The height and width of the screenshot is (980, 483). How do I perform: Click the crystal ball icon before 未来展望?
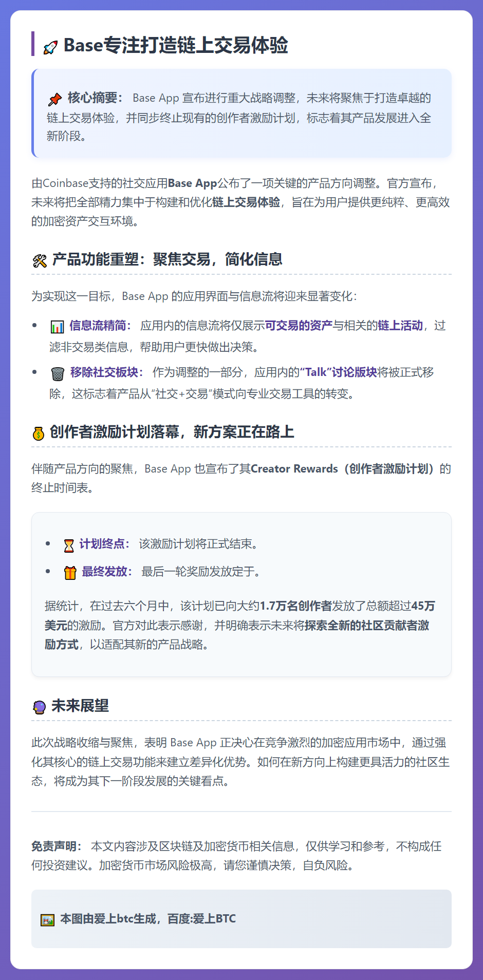coord(39,707)
